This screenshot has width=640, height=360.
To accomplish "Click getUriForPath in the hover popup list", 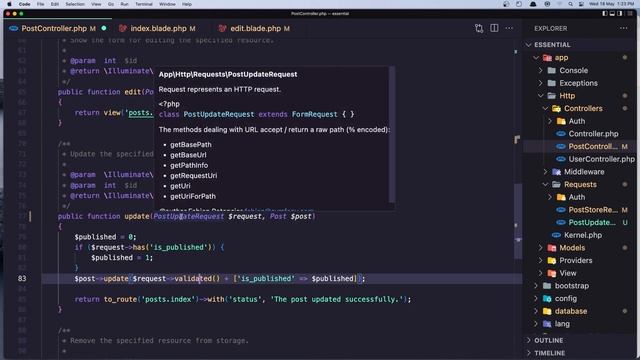I will pyautogui.click(x=193, y=196).
